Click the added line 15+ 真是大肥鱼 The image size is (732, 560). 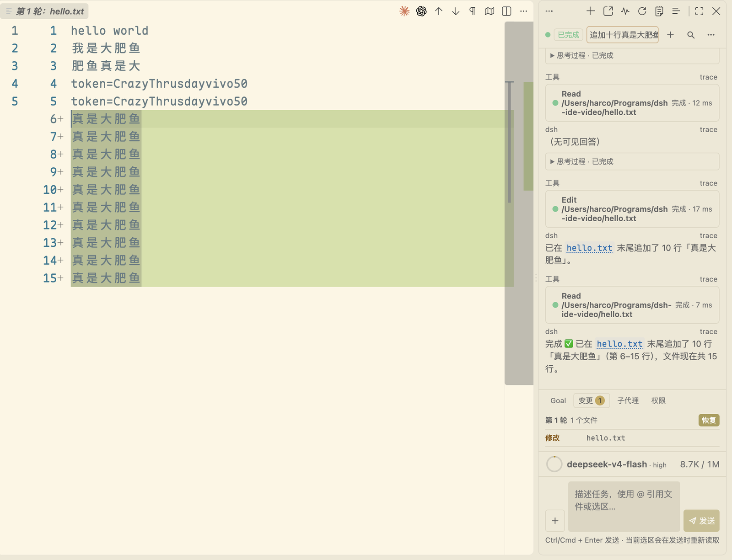point(106,278)
